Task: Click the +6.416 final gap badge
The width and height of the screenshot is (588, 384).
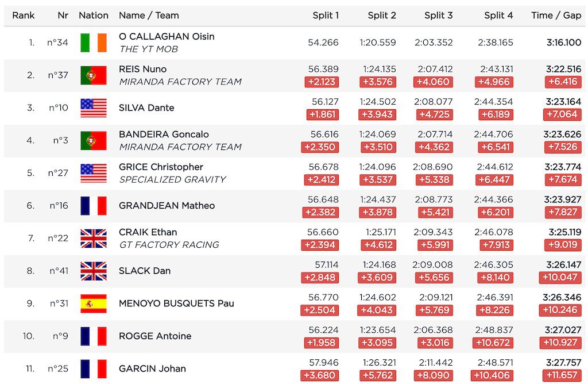Action: [x=563, y=82]
